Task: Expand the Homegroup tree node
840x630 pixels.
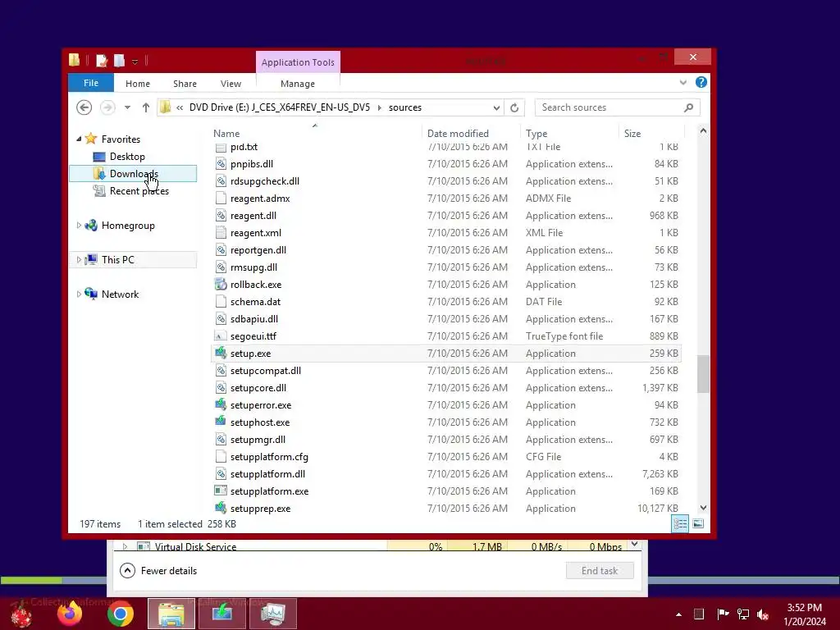Action: (79, 225)
